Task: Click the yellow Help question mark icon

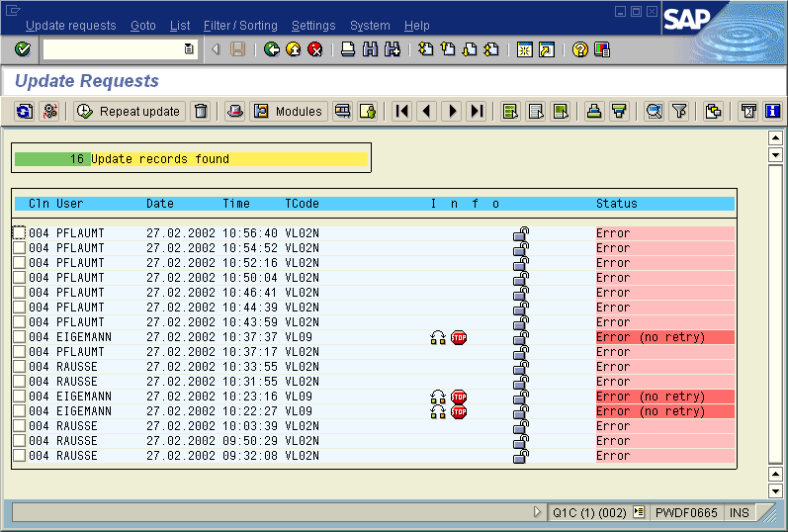Action: tap(580, 49)
